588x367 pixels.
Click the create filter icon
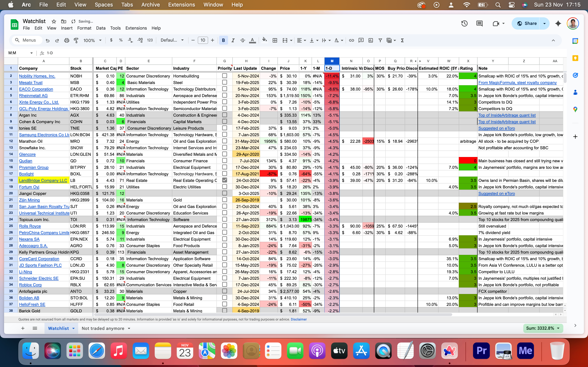click(380, 40)
